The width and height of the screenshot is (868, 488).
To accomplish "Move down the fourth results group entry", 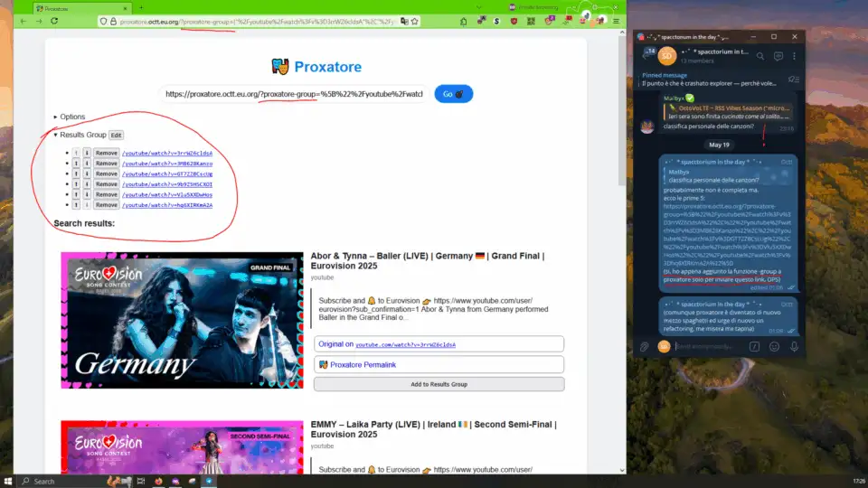I will tap(87, 184).
